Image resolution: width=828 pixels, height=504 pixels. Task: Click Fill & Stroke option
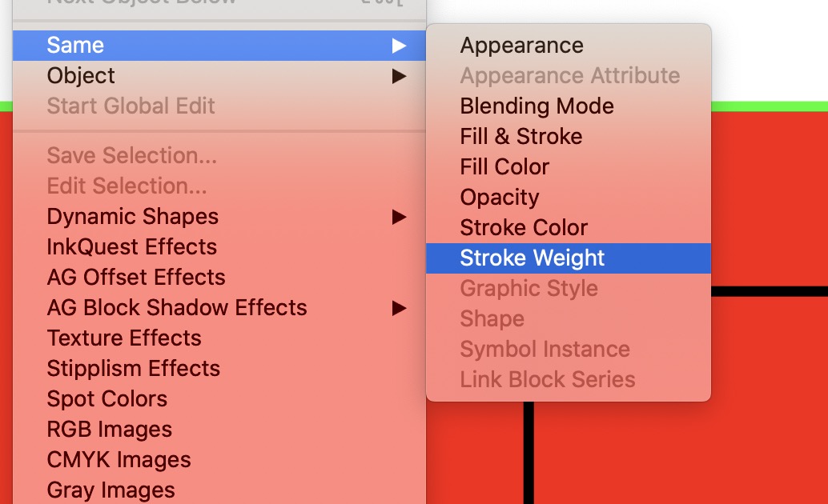(521, 137)
